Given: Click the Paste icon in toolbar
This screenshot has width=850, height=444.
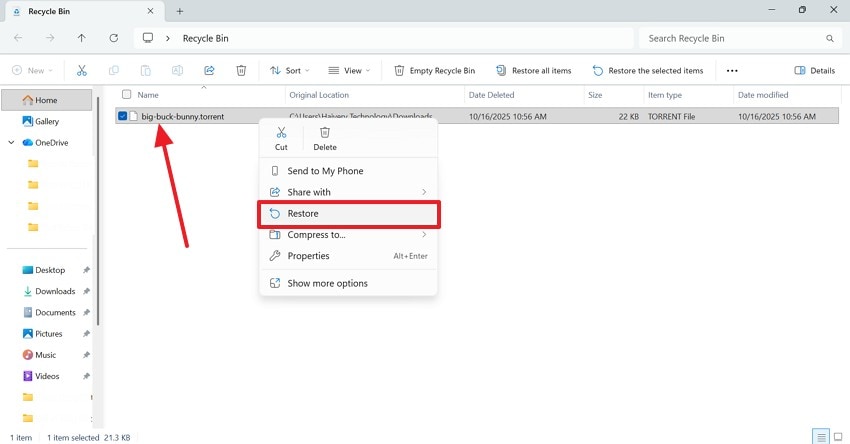Looking at the screenshot, I should coord(145,70).
